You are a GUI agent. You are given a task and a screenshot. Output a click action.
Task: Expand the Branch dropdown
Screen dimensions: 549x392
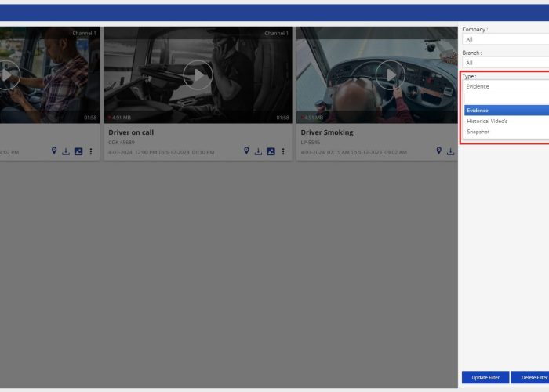click(506, 63)
